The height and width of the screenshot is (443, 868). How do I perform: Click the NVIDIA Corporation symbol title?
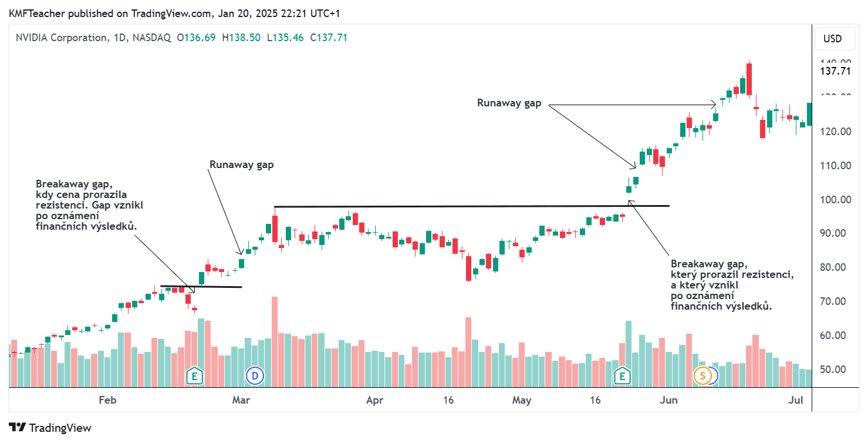62,38
